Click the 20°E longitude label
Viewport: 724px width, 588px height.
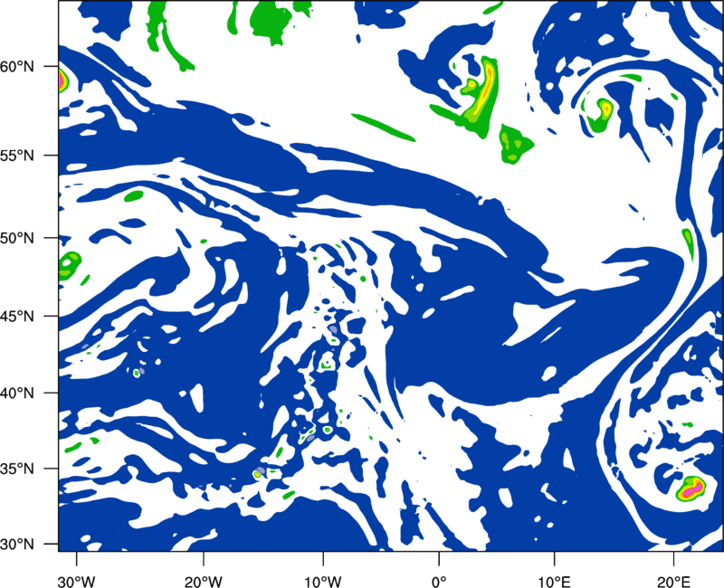coord(673,582)
